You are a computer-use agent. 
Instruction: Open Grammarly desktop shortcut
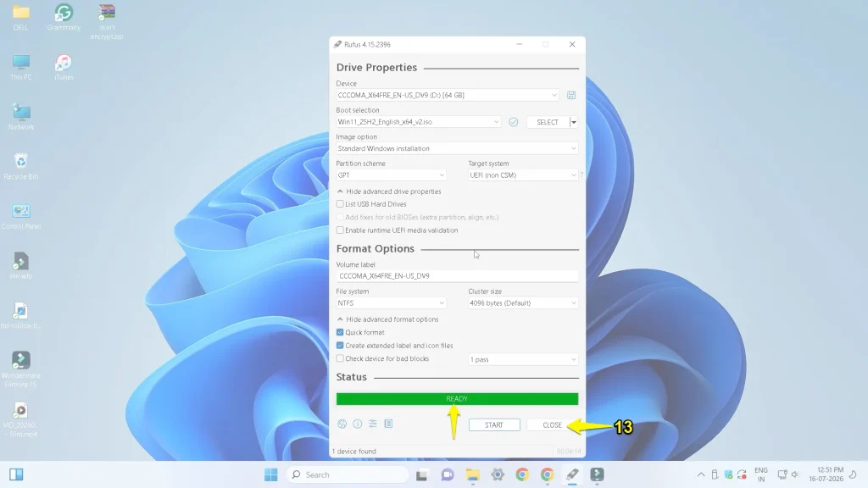tap(64, 18)
